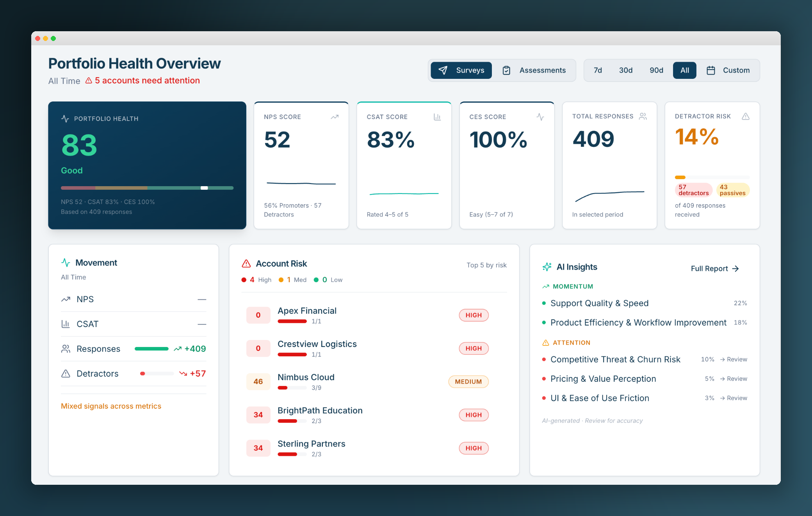Open Review for Competitive Threat & Churn Risk
812x516 pixels.
734,359
